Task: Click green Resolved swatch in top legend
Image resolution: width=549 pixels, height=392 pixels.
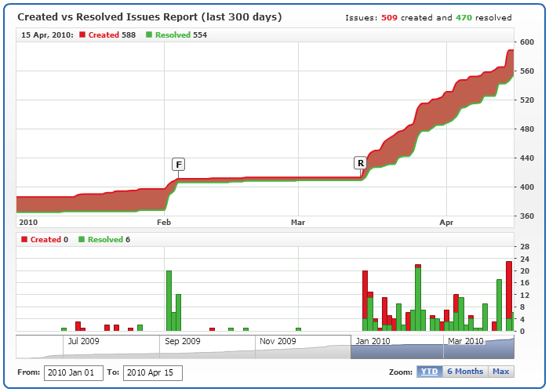Action: pos(150,35)
